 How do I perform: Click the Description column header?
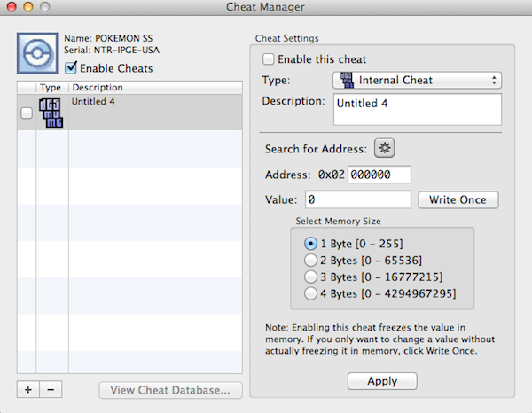(154, 88)
